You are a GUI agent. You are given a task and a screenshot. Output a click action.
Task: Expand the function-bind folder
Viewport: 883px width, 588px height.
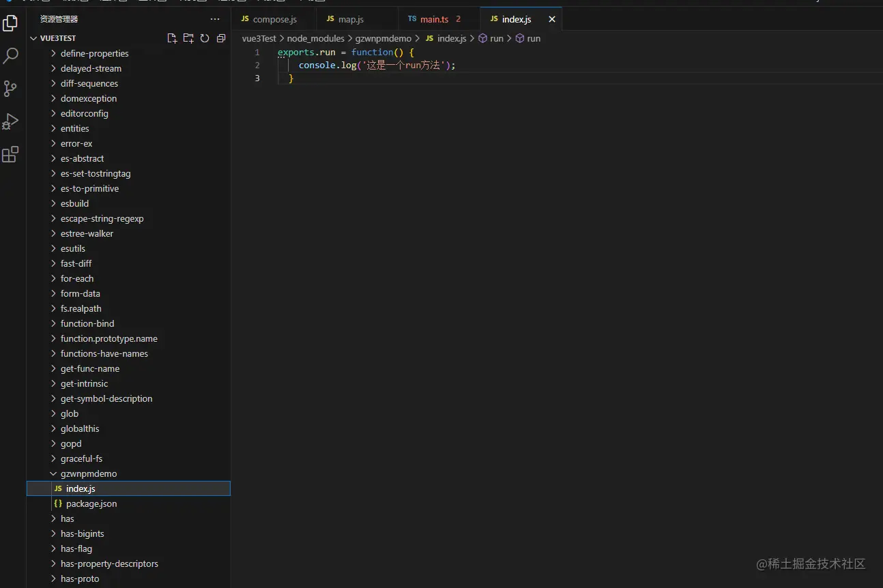(x=128, y=323)
